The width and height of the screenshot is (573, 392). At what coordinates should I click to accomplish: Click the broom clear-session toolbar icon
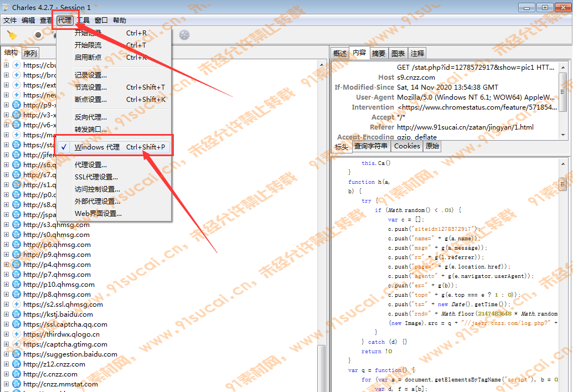click(12, 35)
